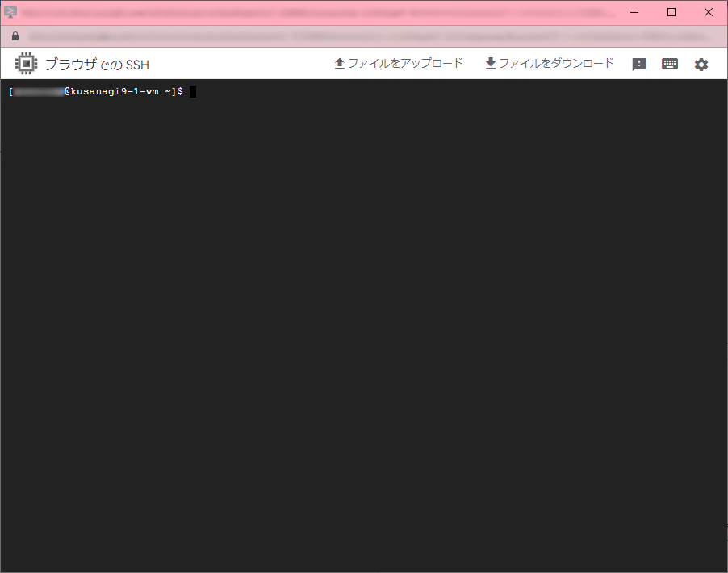Click the blurred URL address bar
The image size is (728, 573).
370,36
